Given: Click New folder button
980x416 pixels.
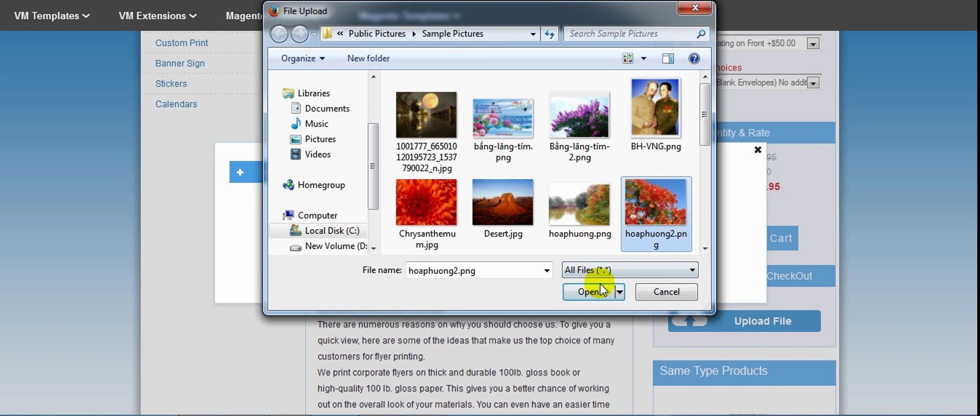Looking at the screenshot, I should point(368,58).
